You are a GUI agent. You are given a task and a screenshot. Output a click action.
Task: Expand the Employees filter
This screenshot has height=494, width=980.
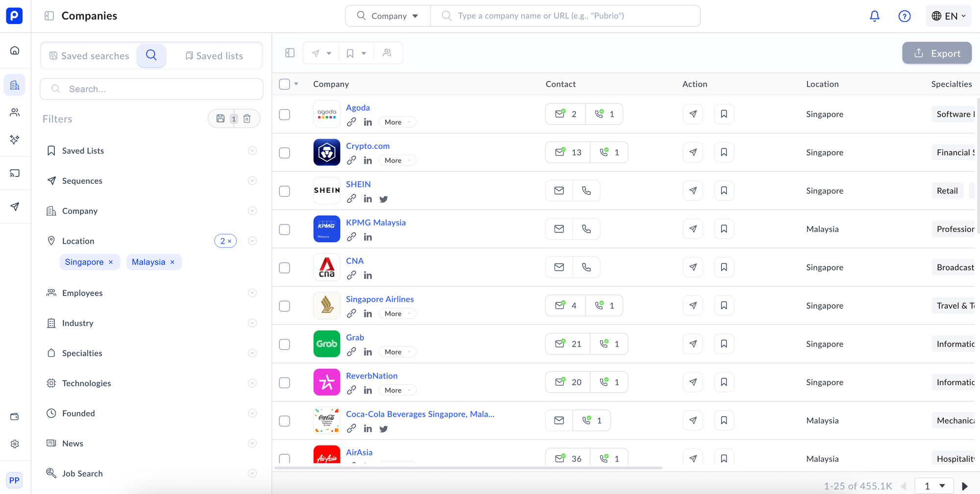(x=252, y=293)
